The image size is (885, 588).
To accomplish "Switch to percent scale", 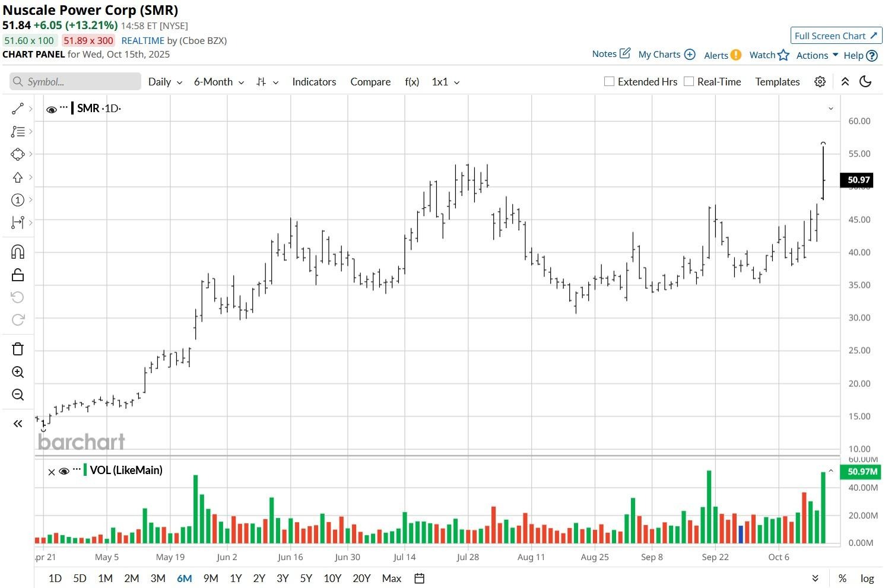I will 842,579.
